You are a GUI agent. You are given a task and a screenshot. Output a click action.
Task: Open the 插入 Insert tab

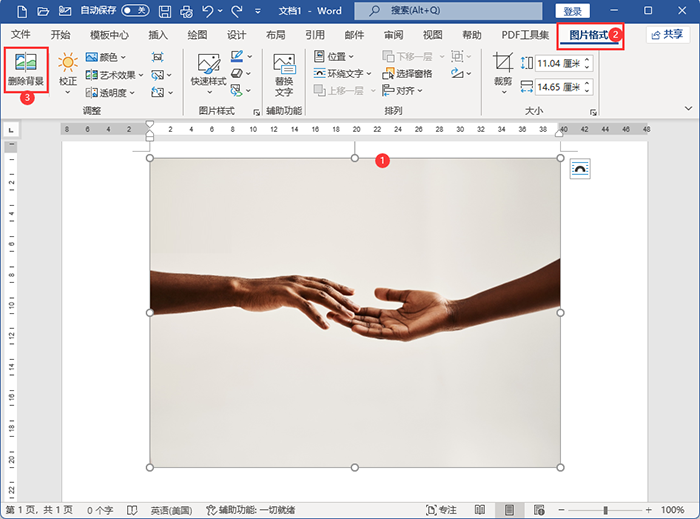(x=158, y=34)
